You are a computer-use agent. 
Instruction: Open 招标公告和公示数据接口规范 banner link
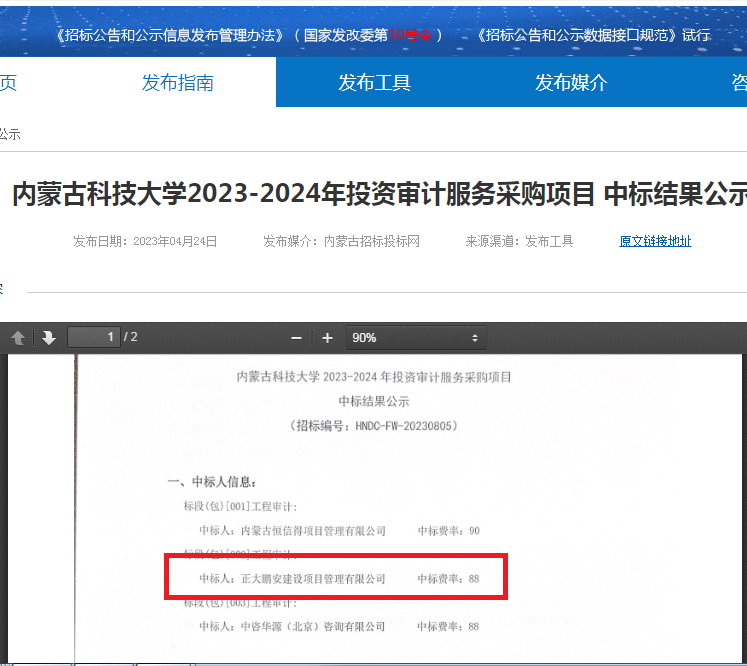click(x=577, y=35)
